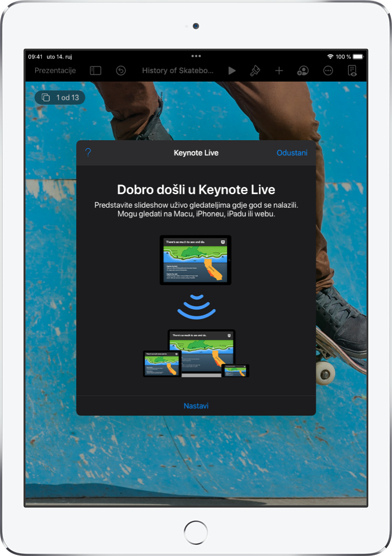
Task: Tap the 1 od 13 slide counter
Action: 60,97
